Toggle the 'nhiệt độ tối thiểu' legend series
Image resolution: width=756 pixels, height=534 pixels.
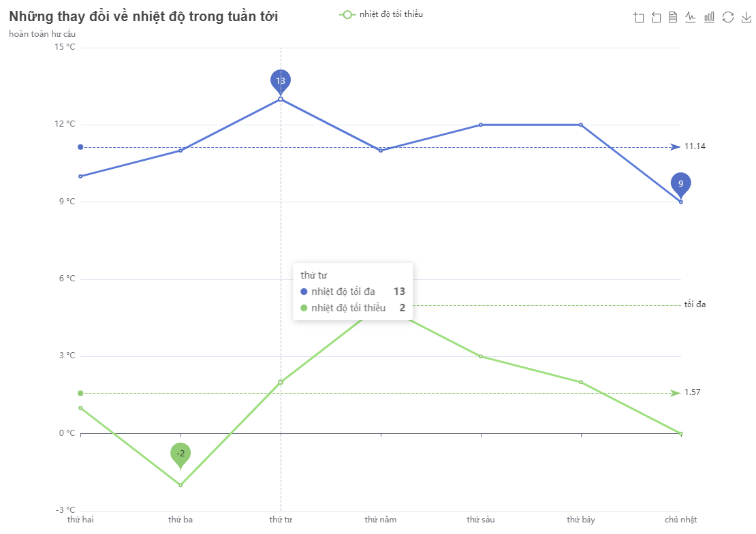pyautogui.click(x=381, y=14)
